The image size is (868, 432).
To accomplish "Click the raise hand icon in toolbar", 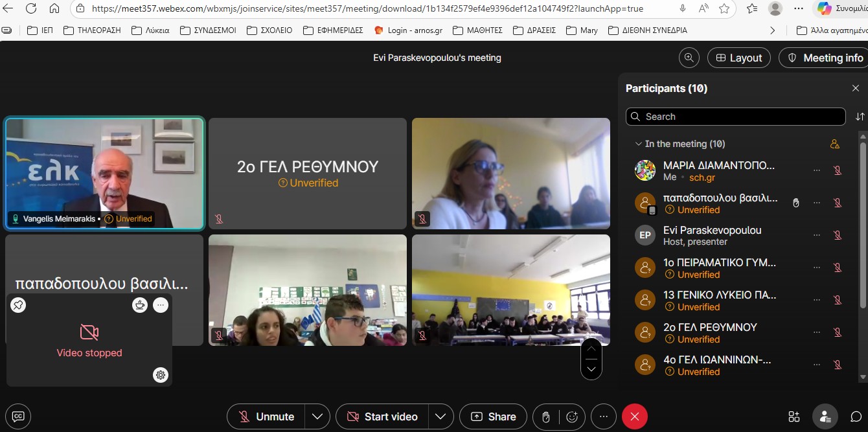I will coord(546,416).
